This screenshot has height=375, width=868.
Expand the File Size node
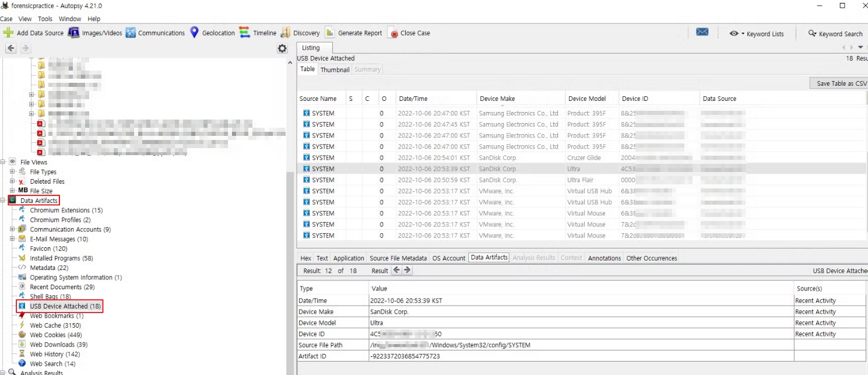12,191
